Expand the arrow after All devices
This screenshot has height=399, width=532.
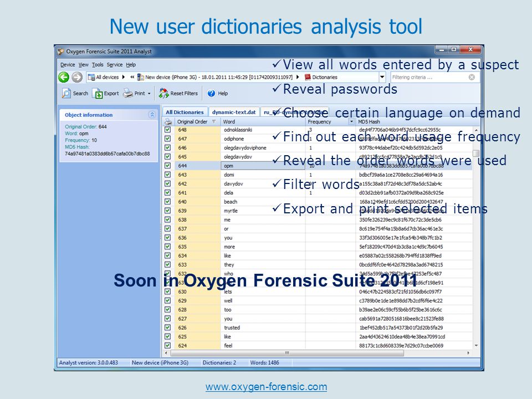click(x=124, y=78)
